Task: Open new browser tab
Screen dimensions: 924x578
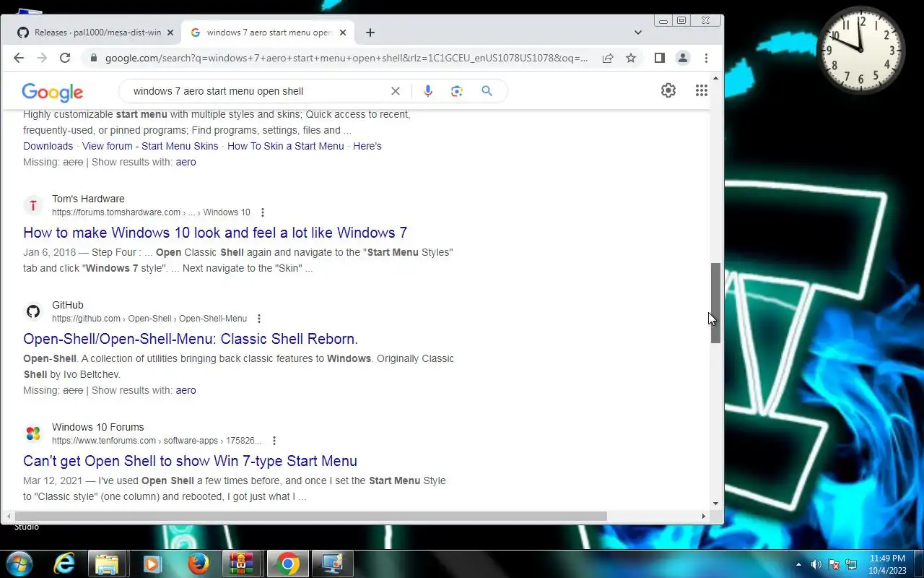Action: click(x=370, y=33)
